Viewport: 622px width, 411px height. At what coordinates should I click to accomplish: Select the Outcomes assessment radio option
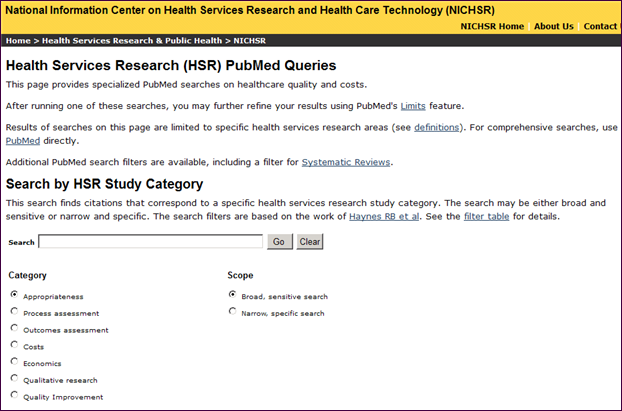[14, 328]
